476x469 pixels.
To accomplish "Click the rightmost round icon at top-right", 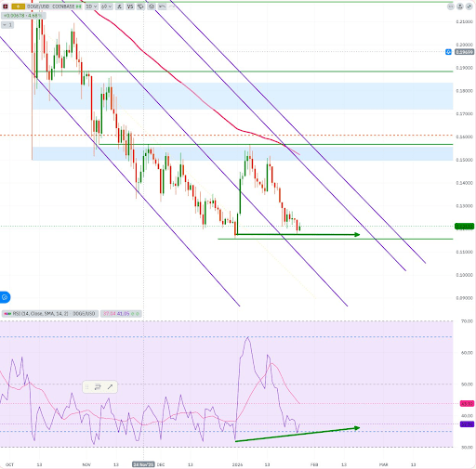I will (469, 7).
